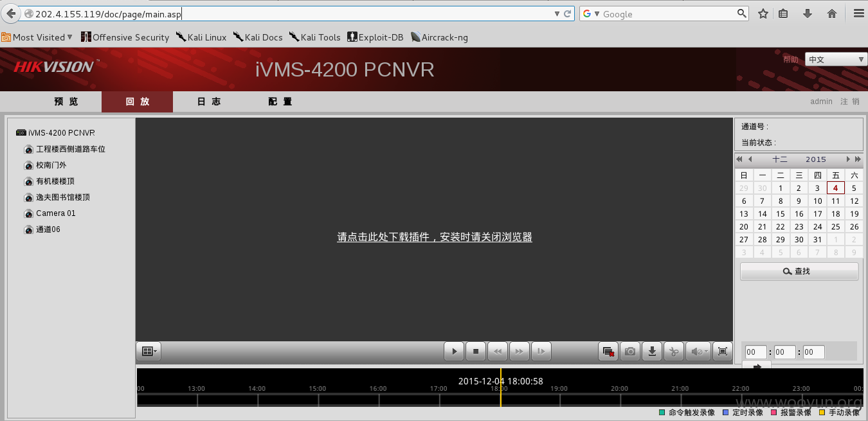Open the Kali Docs bookmark
Viewport: 868px width, 421px height.
coord(258,37)
